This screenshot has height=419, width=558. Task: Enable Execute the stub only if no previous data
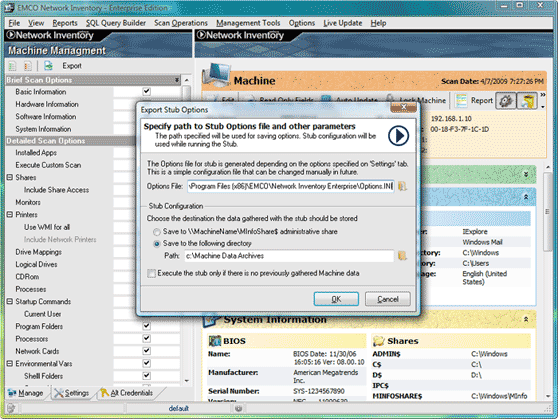152,273
